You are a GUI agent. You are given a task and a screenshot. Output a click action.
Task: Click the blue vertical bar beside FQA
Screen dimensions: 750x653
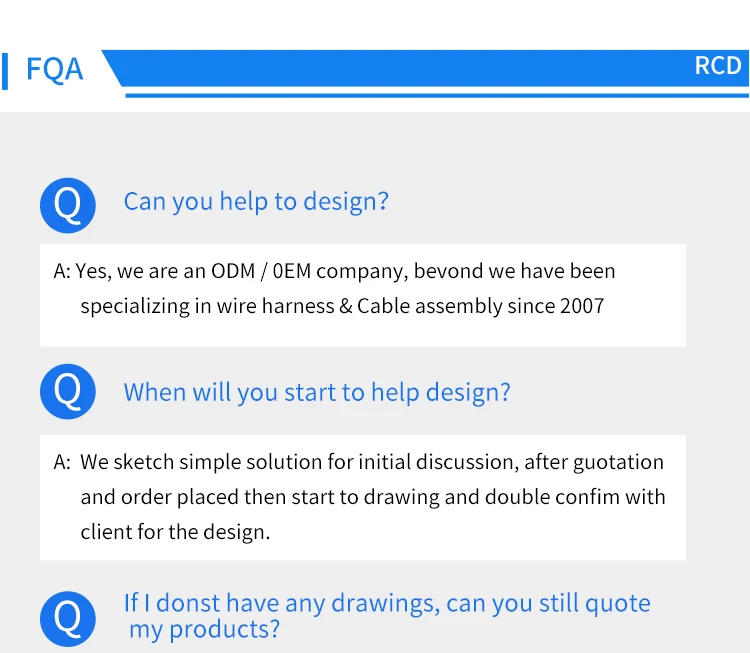point(5,71)
